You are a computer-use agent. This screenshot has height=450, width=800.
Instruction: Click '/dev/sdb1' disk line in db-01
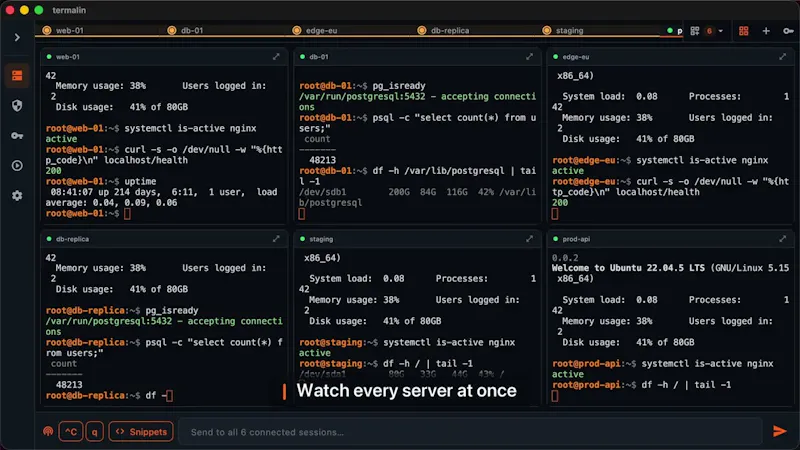click(x=322, y=192)
